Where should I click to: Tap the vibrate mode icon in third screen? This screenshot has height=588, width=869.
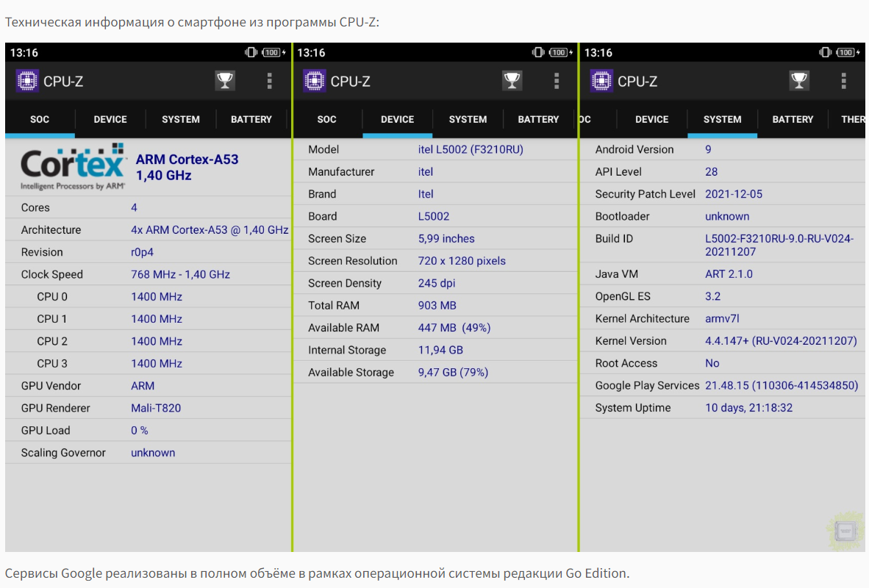point(825,53)
